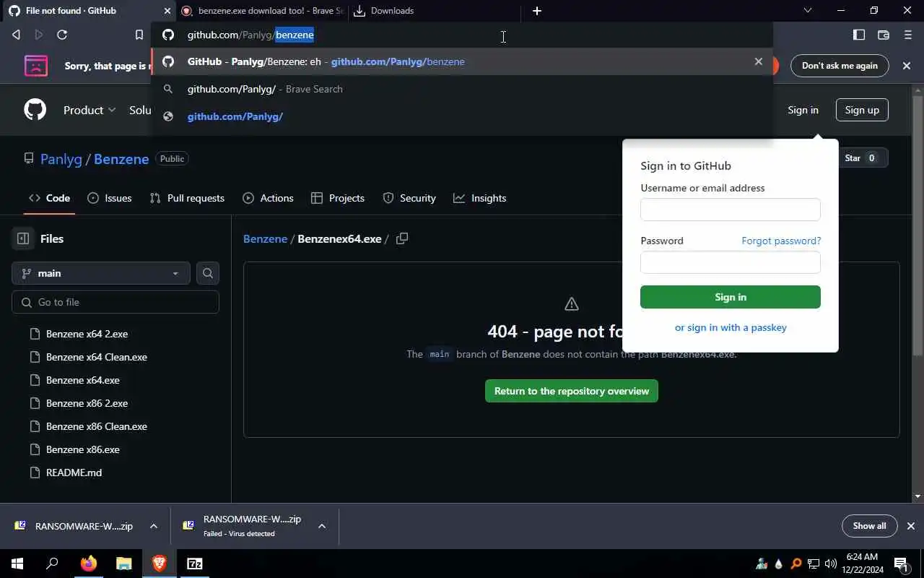Click Return to the repository overview

tap(572, 391)
